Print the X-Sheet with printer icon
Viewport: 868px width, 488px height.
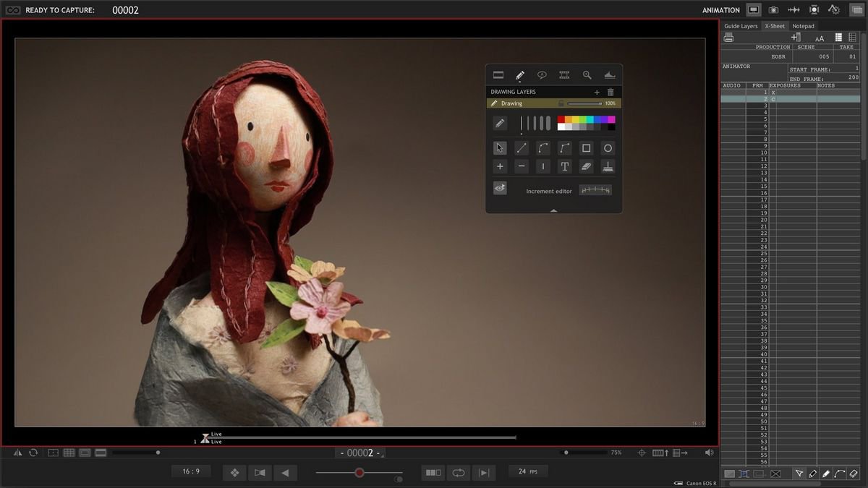coord(728,37)
